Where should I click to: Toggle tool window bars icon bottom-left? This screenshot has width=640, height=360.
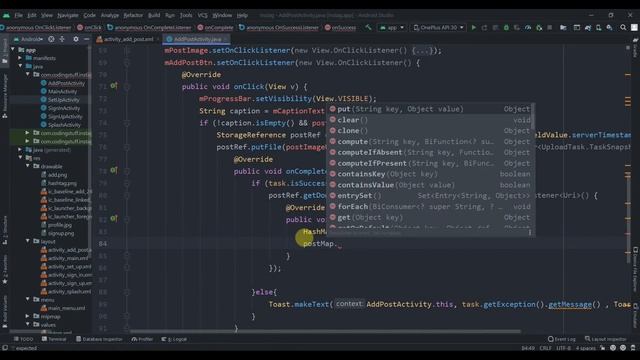(5, 348)
